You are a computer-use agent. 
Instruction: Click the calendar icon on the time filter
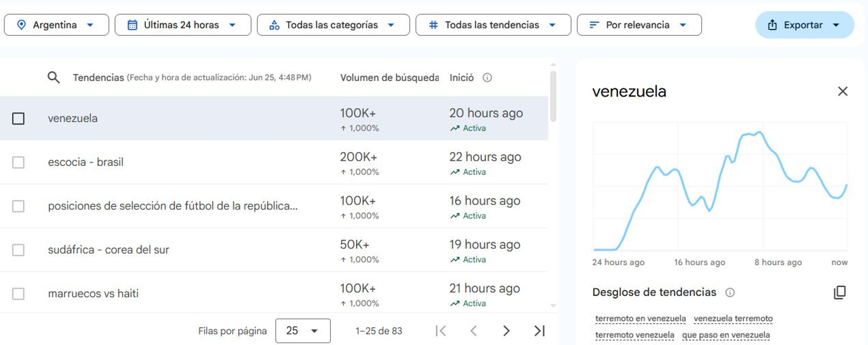point(132,25)
